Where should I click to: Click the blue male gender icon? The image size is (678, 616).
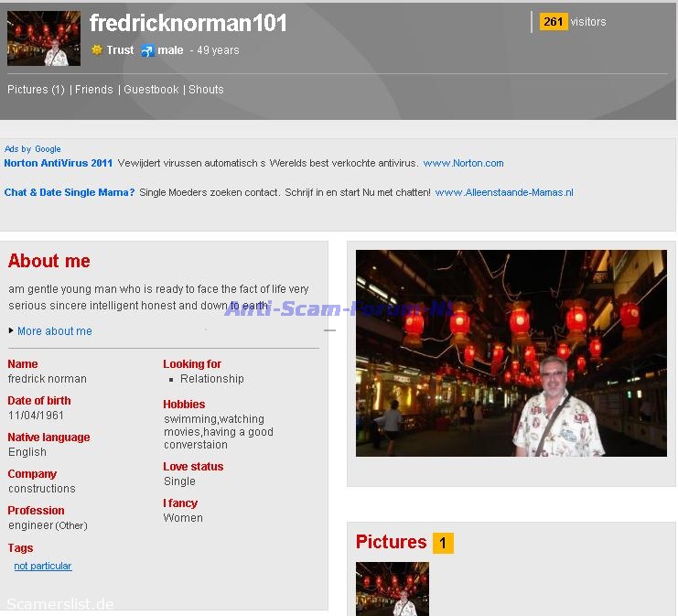(147, 50)
